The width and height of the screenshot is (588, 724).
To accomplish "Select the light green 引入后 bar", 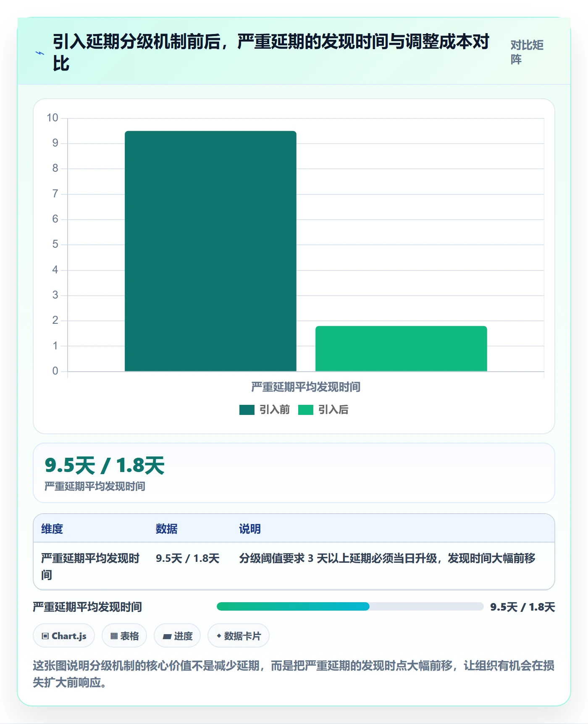I will coord(401,349).
